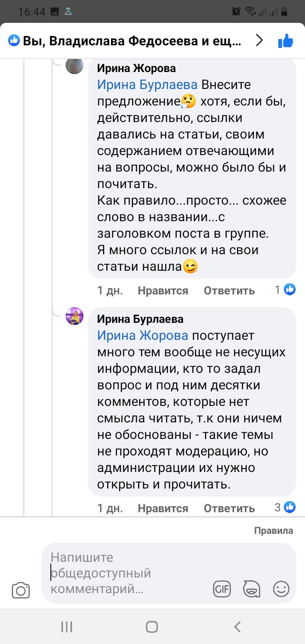Open the mentioned Ирина Бурлаева profile link

tap(147, 85)
